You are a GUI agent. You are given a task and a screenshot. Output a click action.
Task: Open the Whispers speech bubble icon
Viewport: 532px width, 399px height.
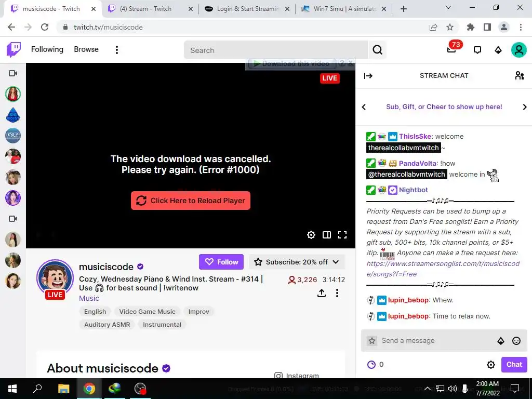click(x=477, y=50)
